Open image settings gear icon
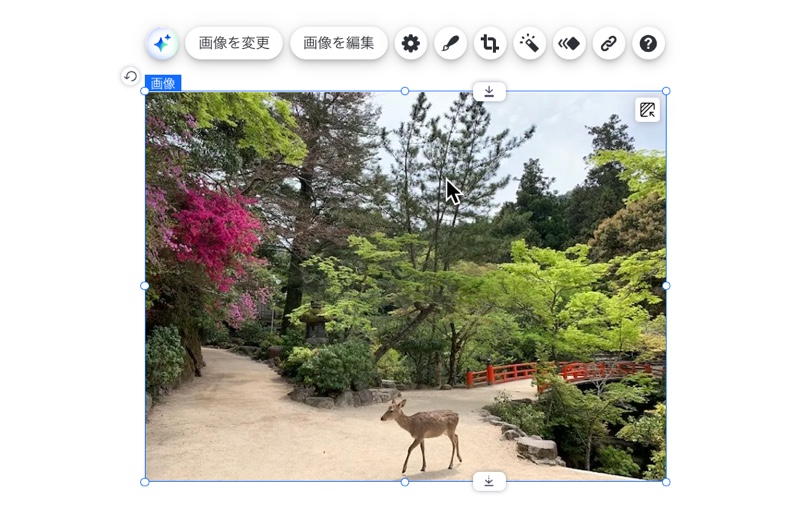Viewport: 800px width, 510px height. pos(411,43)
